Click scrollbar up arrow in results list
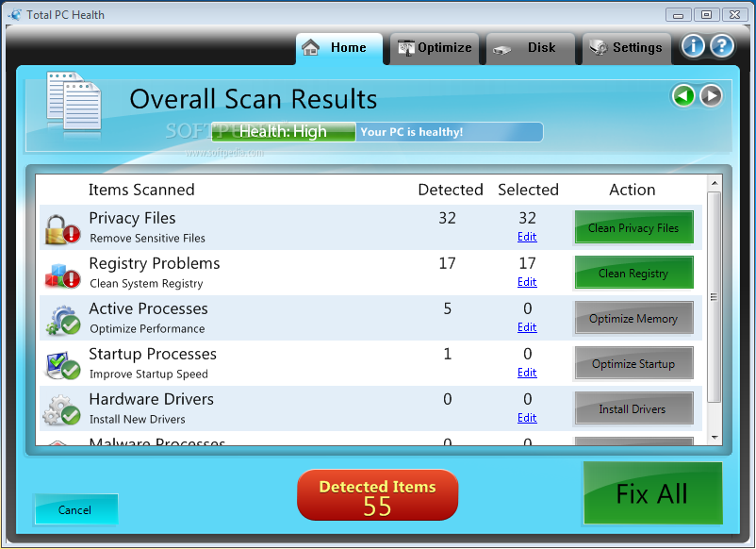This screenshot has height=549, width=756. [x=715, y=183]
